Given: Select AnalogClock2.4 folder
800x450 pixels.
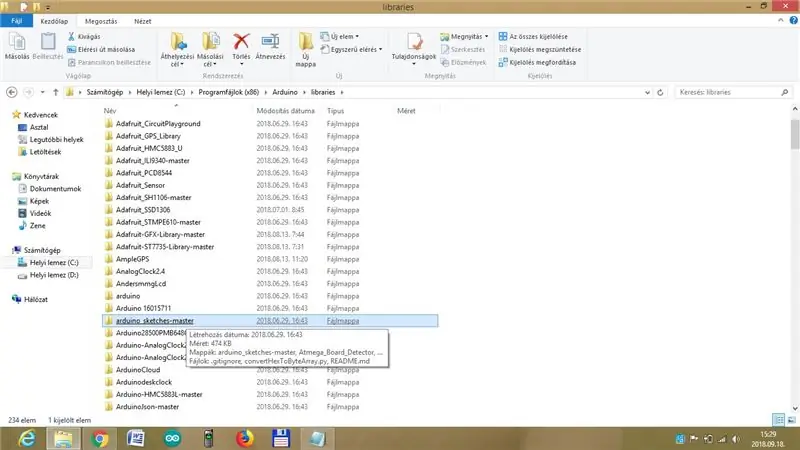Looking at the screenshot, I should [x=140, y=271].
